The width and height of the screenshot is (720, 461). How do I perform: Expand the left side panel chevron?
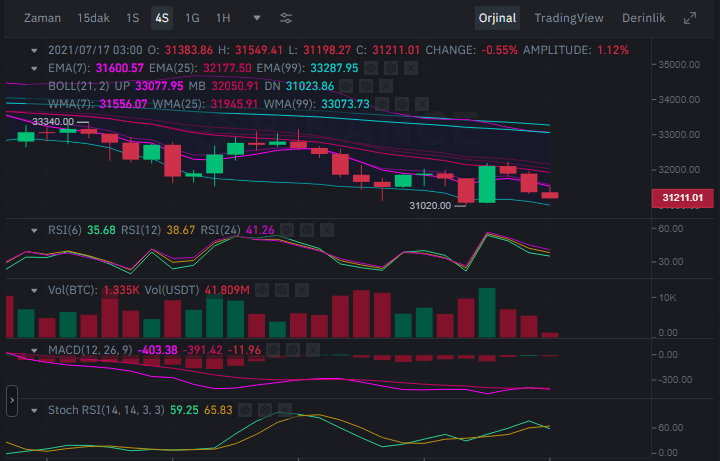[x=12, y=401]
